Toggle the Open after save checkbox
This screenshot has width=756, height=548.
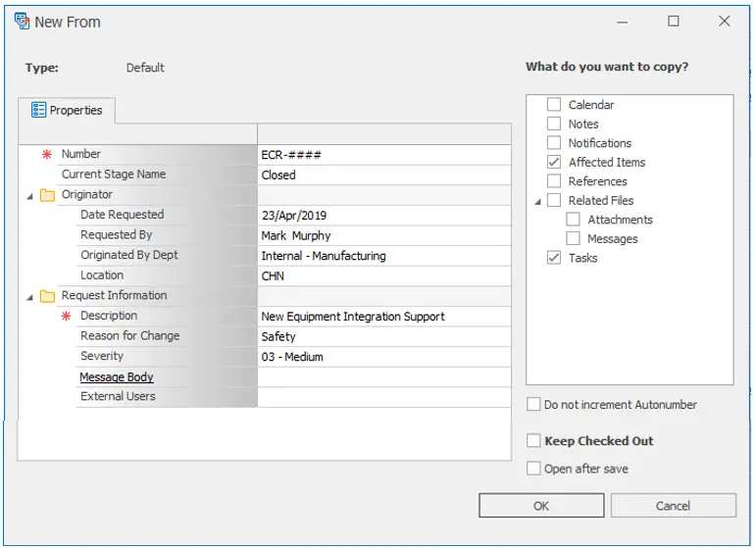coord(533,469)
